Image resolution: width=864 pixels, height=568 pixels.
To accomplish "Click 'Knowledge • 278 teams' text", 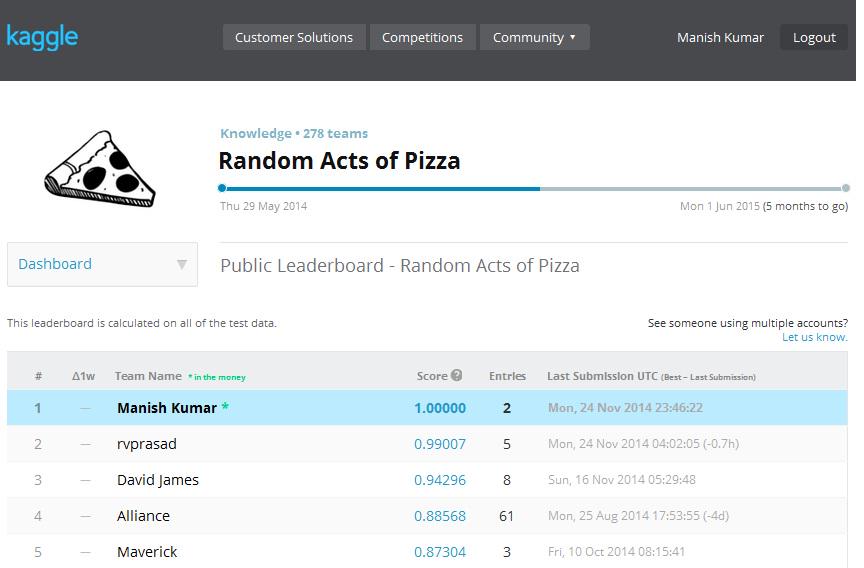I will point(294,133).
